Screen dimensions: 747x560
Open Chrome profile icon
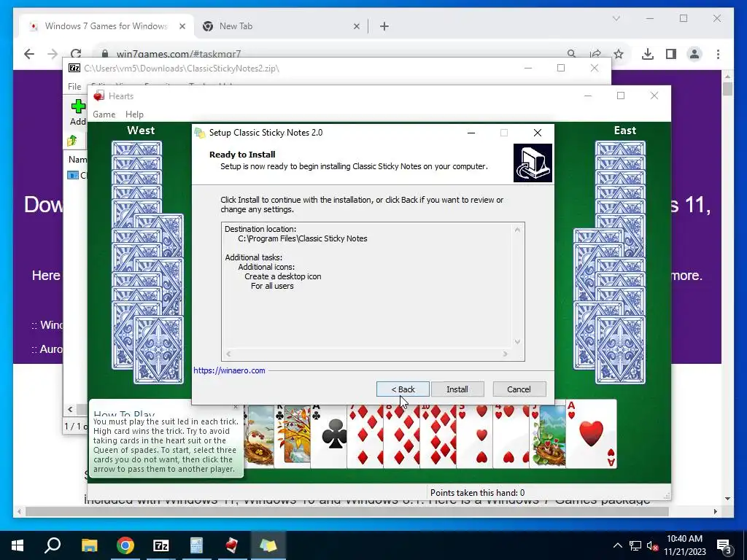[x=694, y=54]
